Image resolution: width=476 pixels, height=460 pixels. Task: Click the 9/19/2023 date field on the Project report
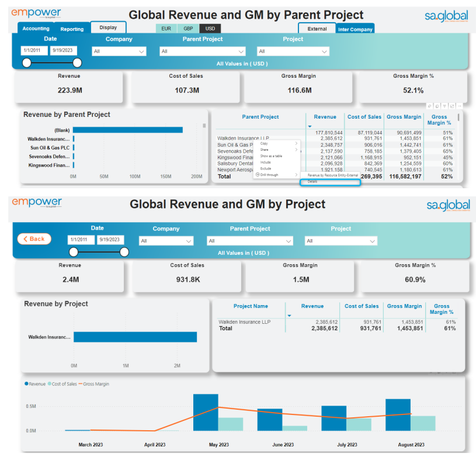pos(110,240)
